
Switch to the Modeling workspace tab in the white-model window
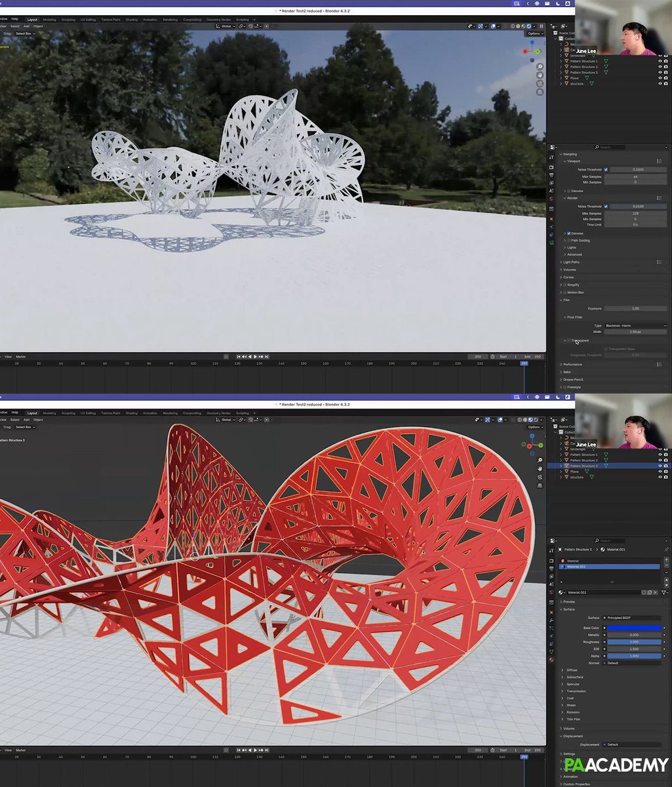[x=49, y=19]
